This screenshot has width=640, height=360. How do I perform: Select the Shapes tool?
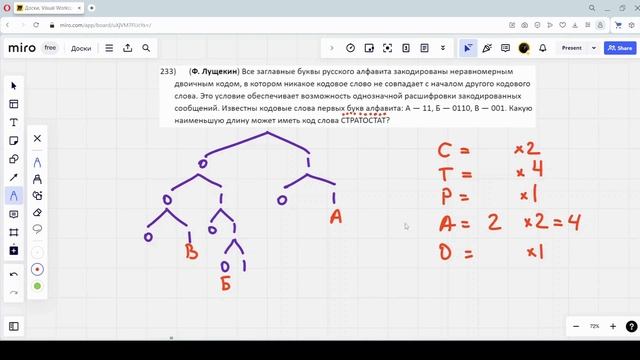pos(13,159)
